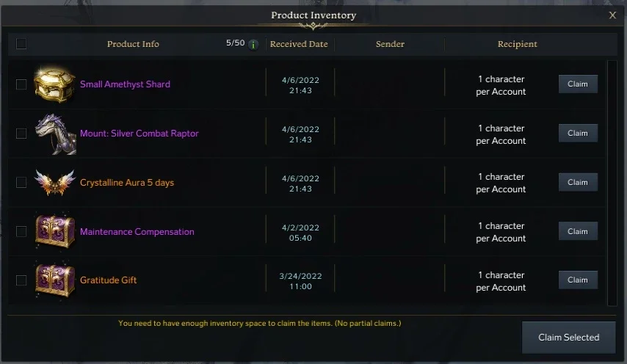Select the Crystalline Aura 5 days checkbox
627x364 pixels.
click(x=21, y=183)
